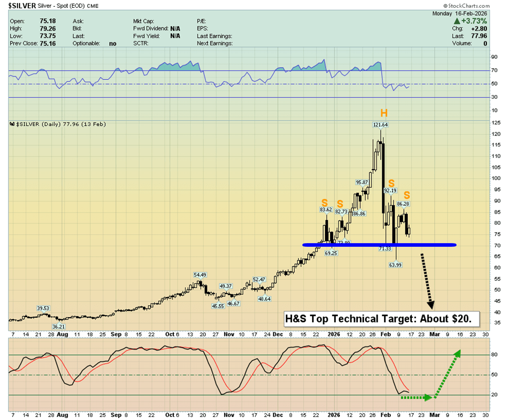Click the green horizontal dotted arrow in stochastic panel

pos(418,397)
